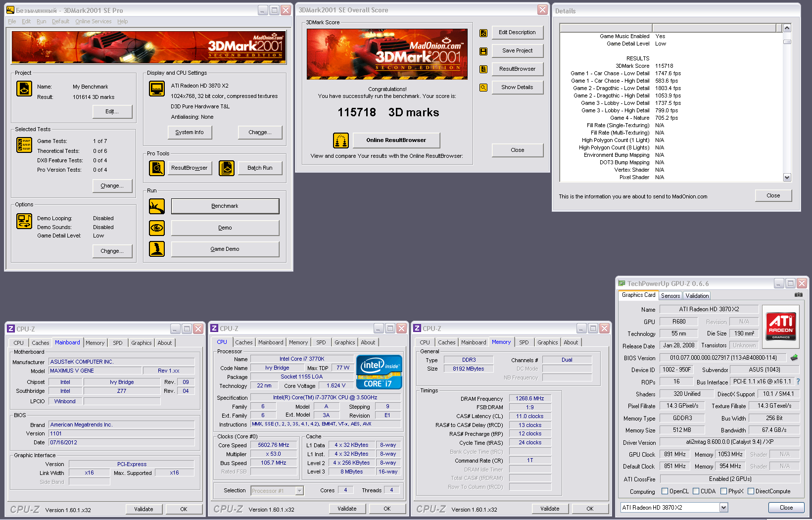Image resolution: width=812 pixels, height=520 pixels.
Task: Click the System Info button
Action: [190, 133]
